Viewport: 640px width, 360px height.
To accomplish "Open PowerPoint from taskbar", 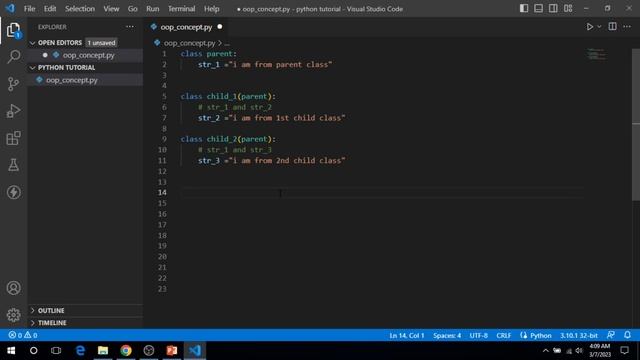I will [172, 351].
